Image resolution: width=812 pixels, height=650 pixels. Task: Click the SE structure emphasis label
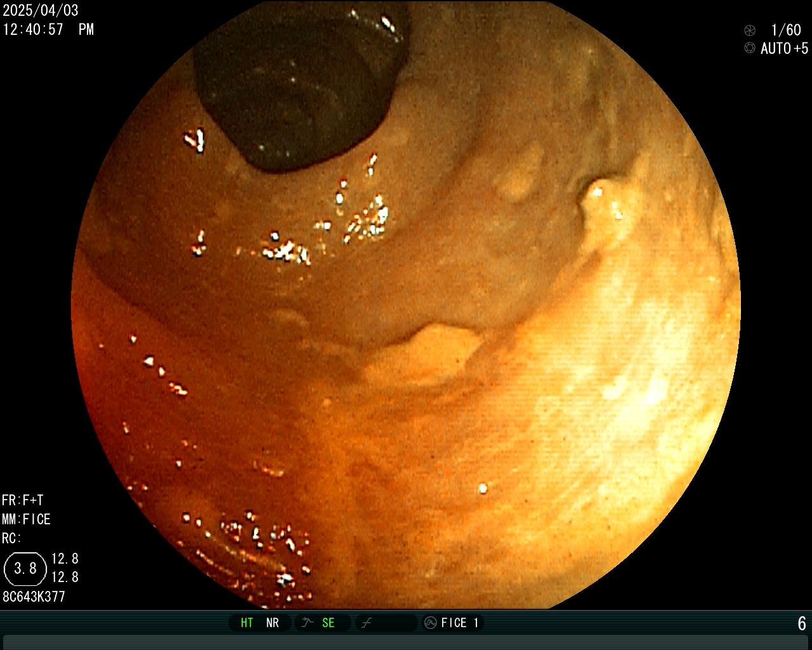(x=328, y=623)
